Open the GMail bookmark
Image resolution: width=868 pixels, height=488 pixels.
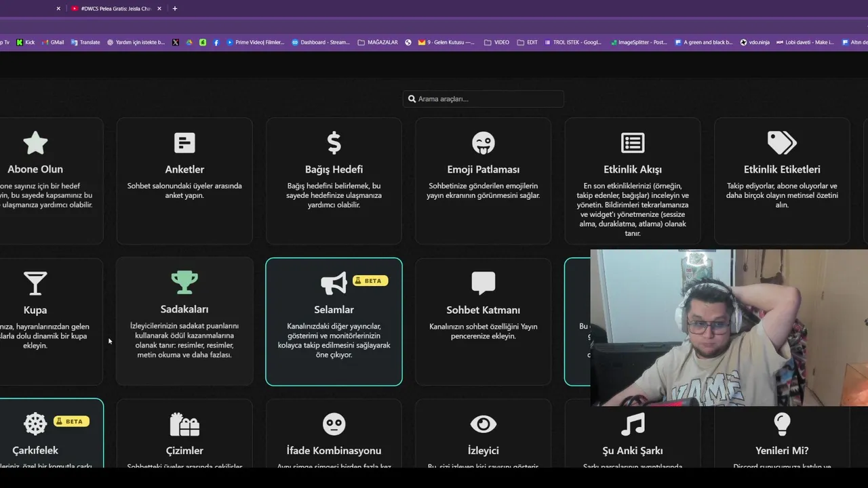tap(53, 42)
